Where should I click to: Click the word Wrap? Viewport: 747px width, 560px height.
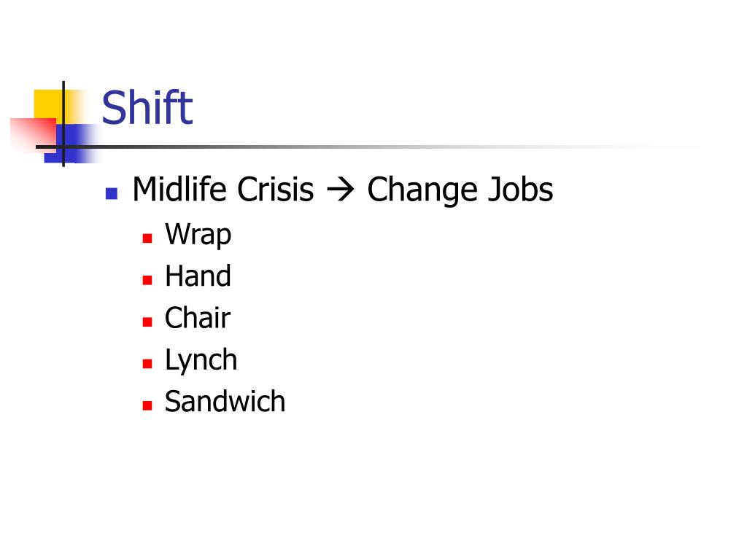[198, 234]
